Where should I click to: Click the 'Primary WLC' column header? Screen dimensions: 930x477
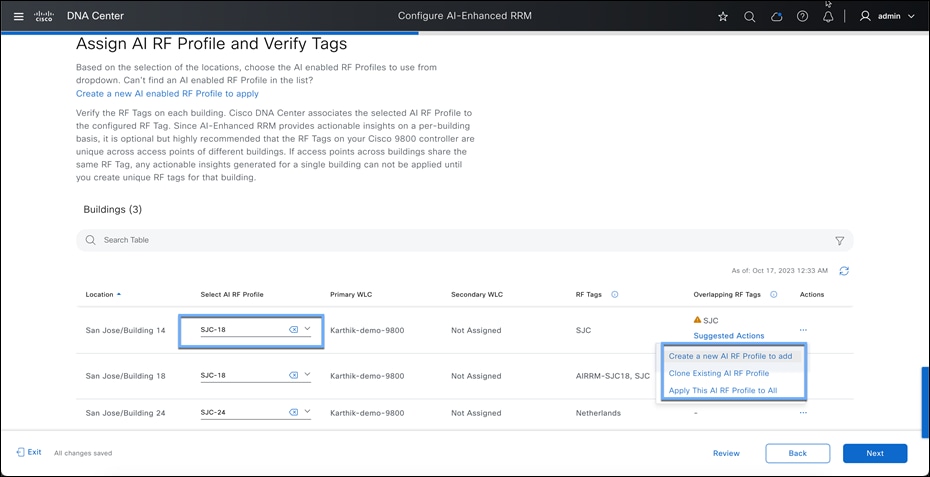pyautogui.click(x=351, y=294)
